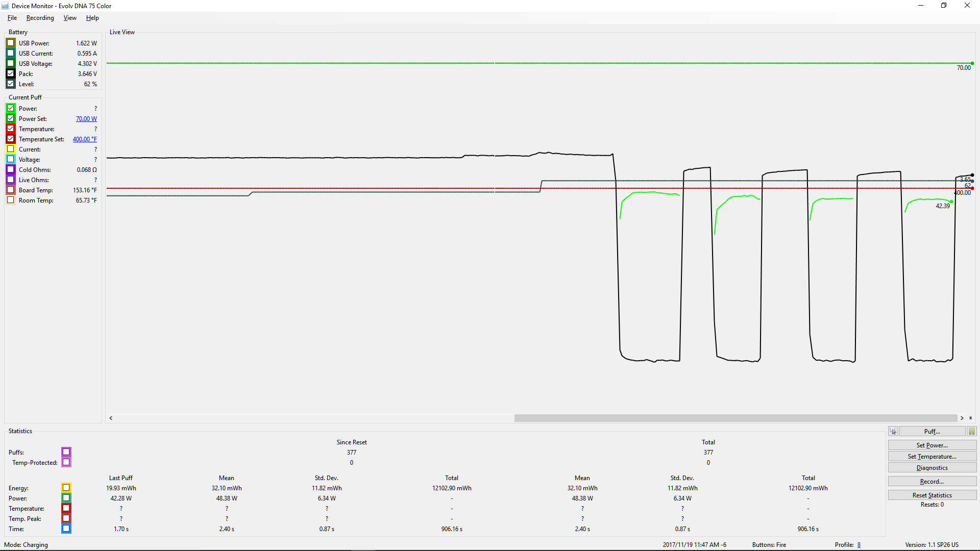The image size is (980, 551).
Task: Click the horizontal chart scrollbar thumb
Action: (x=735, y=418)
